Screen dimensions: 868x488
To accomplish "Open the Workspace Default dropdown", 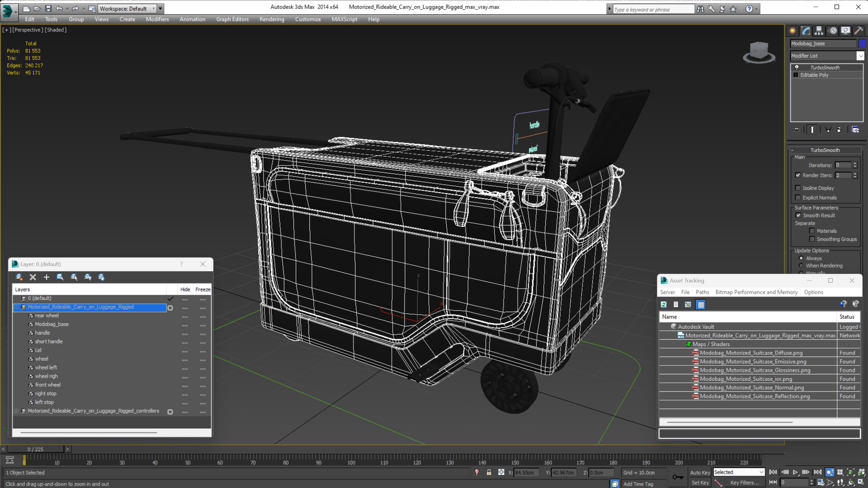I will [x=128, y=9].
